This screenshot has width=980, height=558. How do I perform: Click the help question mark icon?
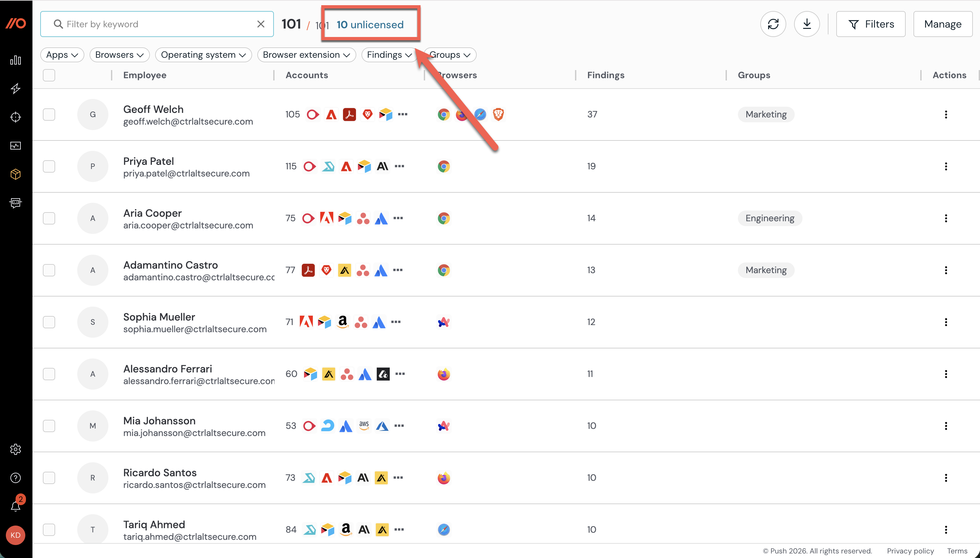pos(15,478)
